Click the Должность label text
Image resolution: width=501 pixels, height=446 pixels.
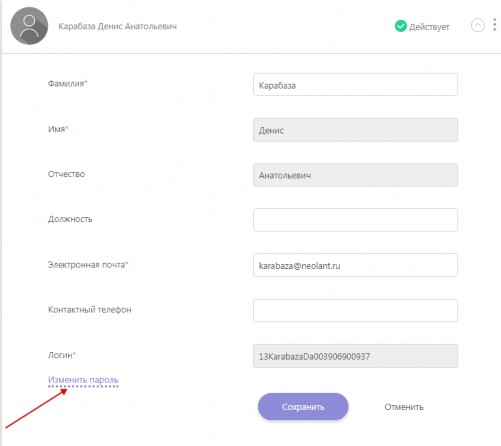(x=70, y=219)
